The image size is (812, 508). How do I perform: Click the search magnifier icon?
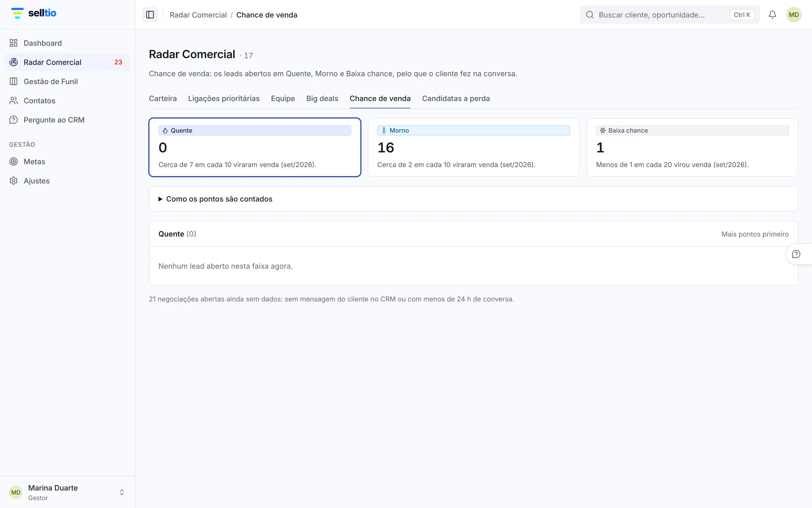pos(590,15)
